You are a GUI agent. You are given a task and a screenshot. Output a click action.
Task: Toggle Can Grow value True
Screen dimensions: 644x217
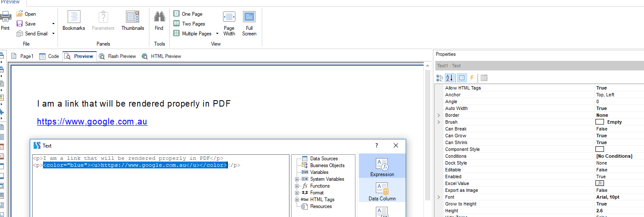click(x=601, y=136)
